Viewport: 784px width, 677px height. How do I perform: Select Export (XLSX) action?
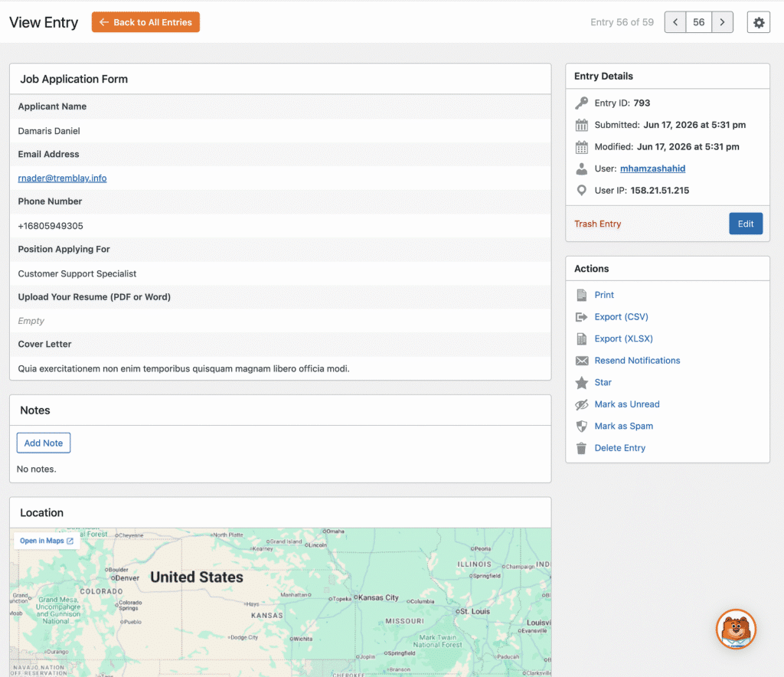coord(623,338)
